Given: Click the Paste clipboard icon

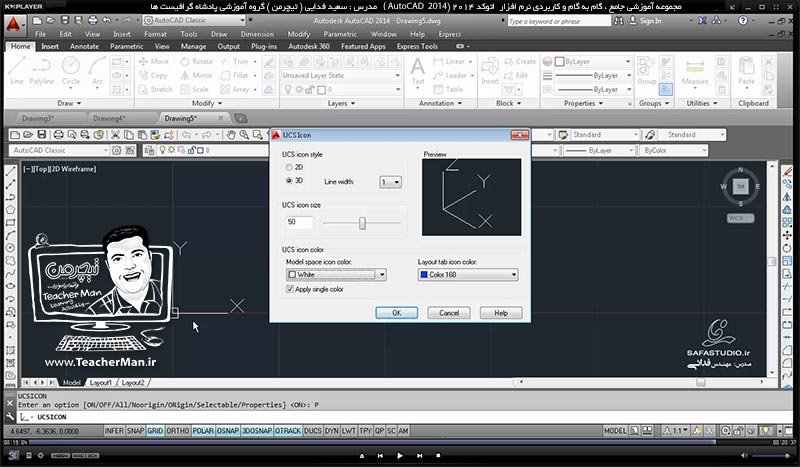Looking at the screenshot, I should (x=746, y=71).
